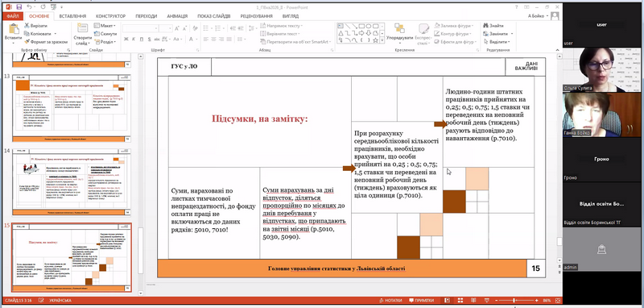
Task: Choose the right Arrow shape in the gallery
Action: pos(361,33)
